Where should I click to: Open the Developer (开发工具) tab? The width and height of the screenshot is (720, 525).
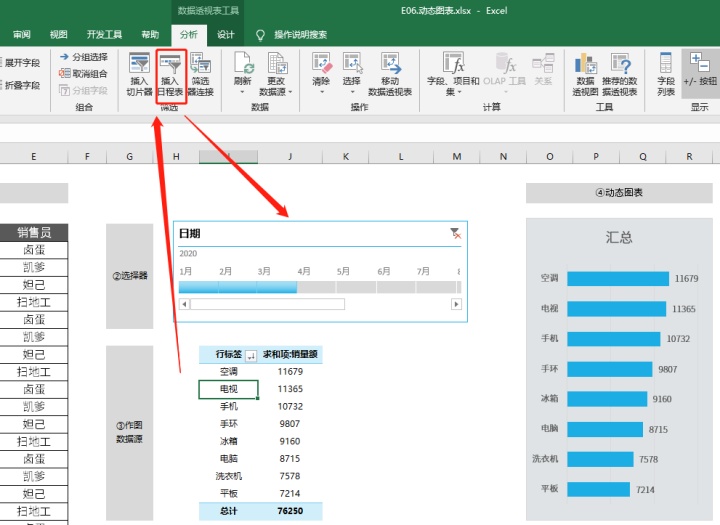pyautogui.click(x=104, y=34)
